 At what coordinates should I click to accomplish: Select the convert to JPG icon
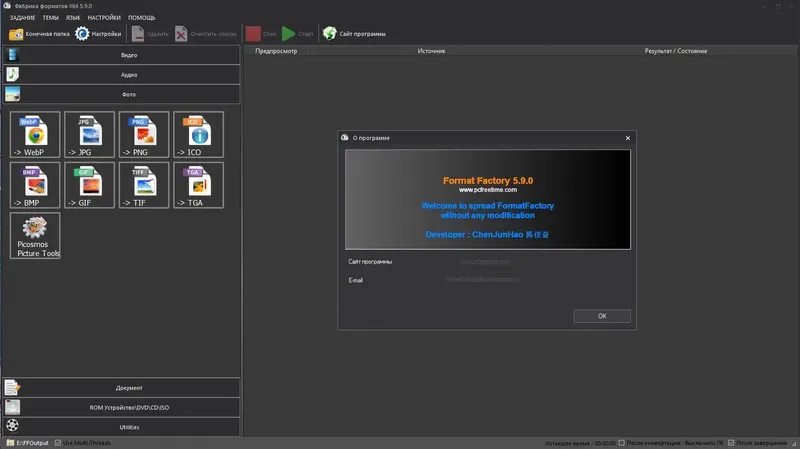(x=89, y=134)
